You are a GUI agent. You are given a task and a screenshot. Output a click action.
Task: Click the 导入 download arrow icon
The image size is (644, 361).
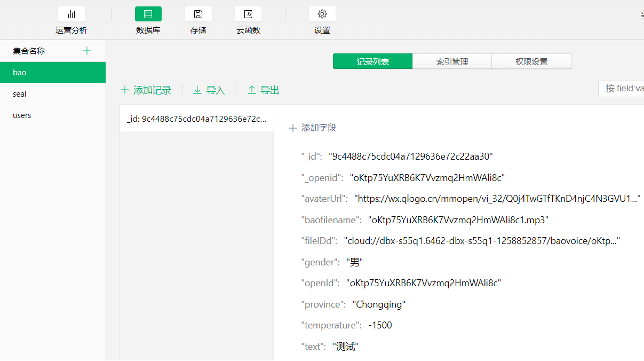point(197,90)
